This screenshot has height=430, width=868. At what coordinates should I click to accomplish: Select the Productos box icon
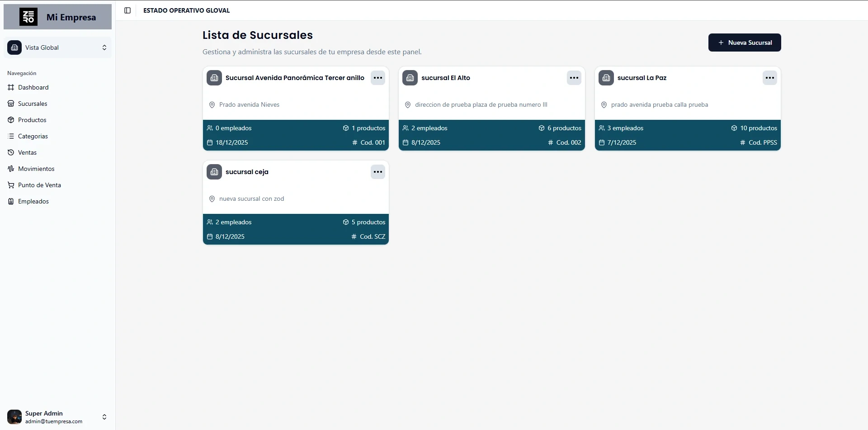pos(11,120)
